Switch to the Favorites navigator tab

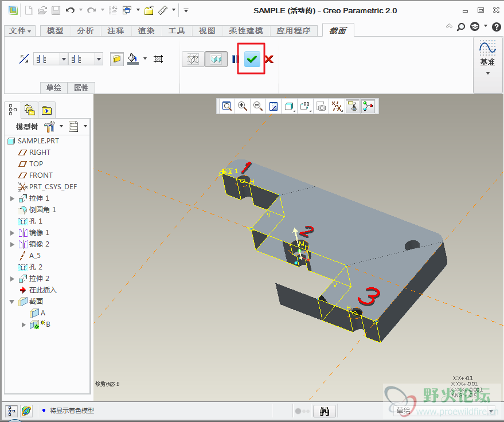[x=46, y=110]
